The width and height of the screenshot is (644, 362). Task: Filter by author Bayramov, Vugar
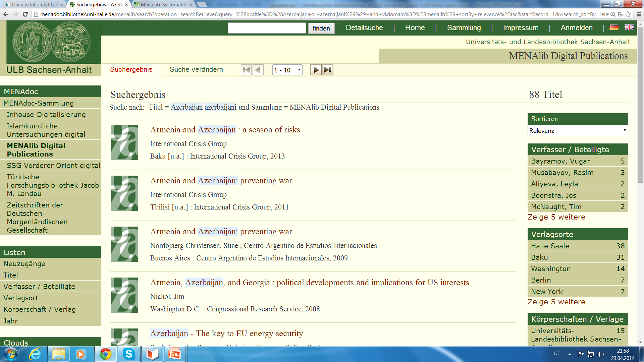[578, 161]
